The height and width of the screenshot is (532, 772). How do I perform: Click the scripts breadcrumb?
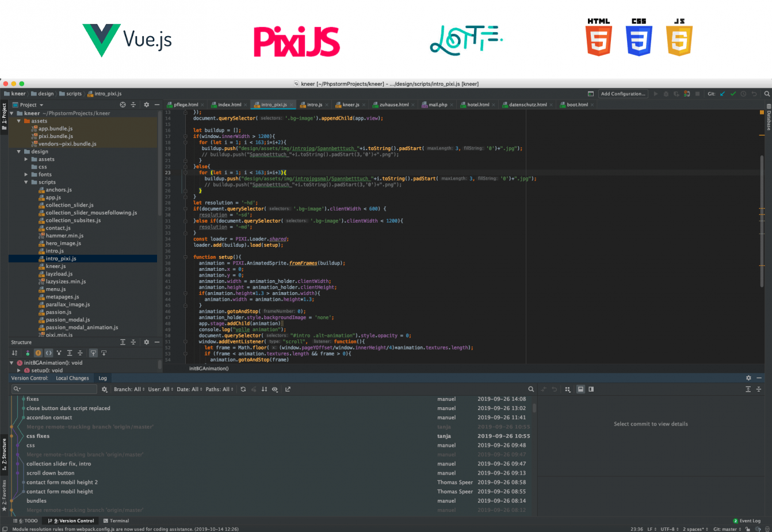coord(70,94)
